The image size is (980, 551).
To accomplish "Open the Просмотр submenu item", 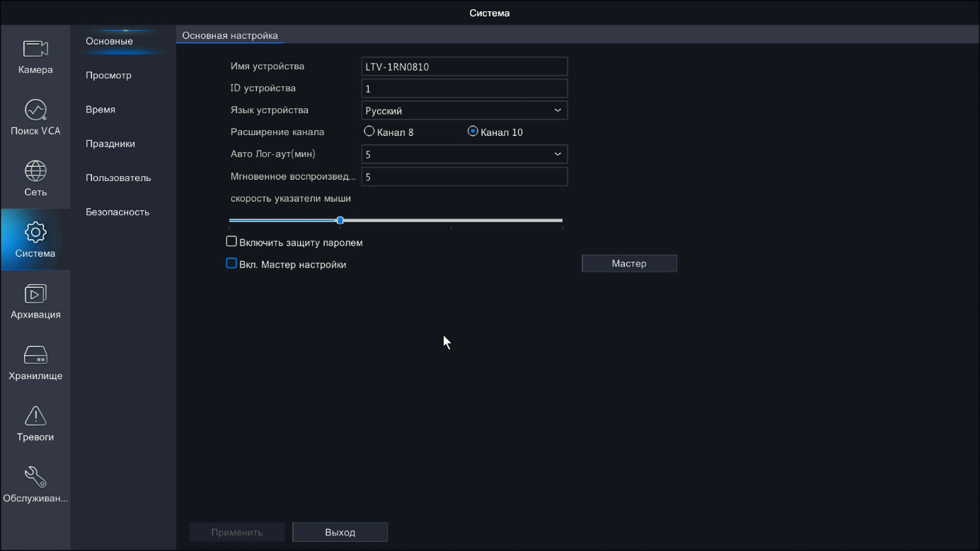I will (108, 75).
